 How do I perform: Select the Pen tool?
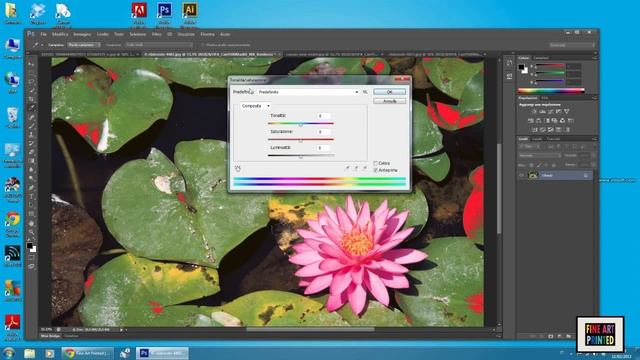tap(31, 188)
